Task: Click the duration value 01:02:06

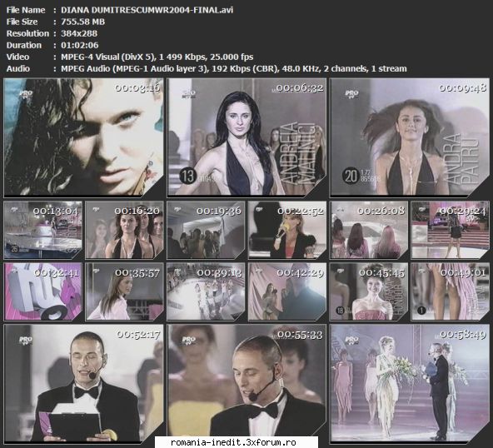Action: point(80,45)
